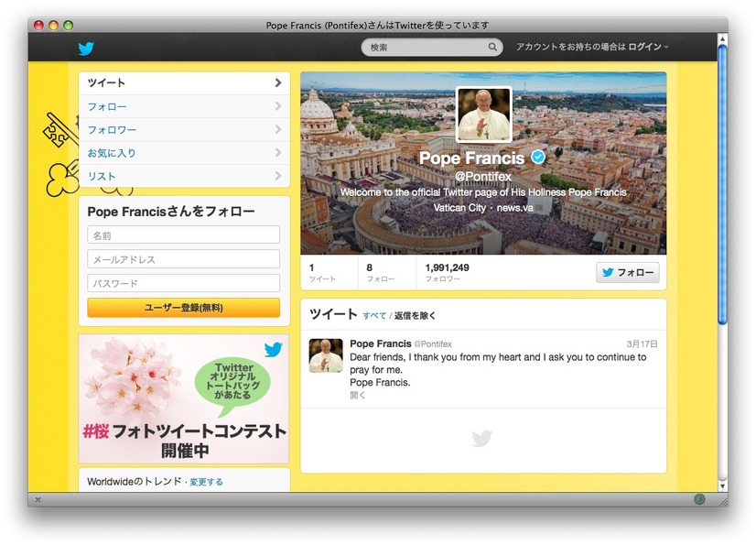Click the Worldwideのトレンド heading

134,481
